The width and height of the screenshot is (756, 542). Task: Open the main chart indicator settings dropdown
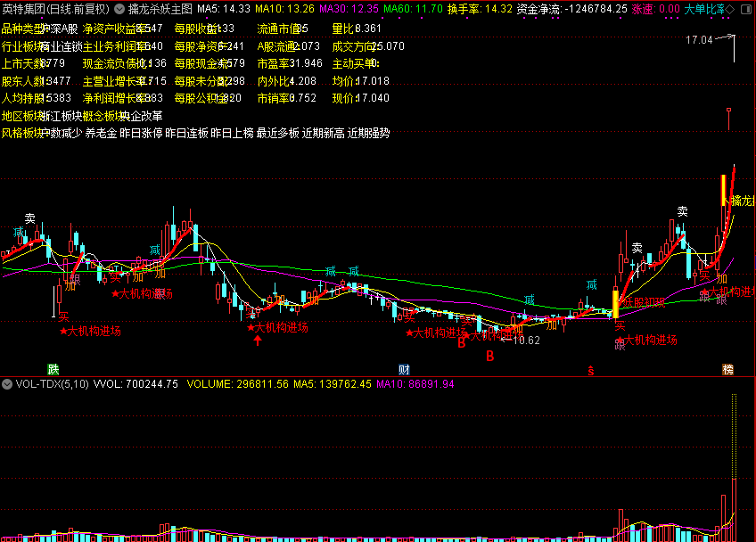pyautogui.click(x=120, y=8)
